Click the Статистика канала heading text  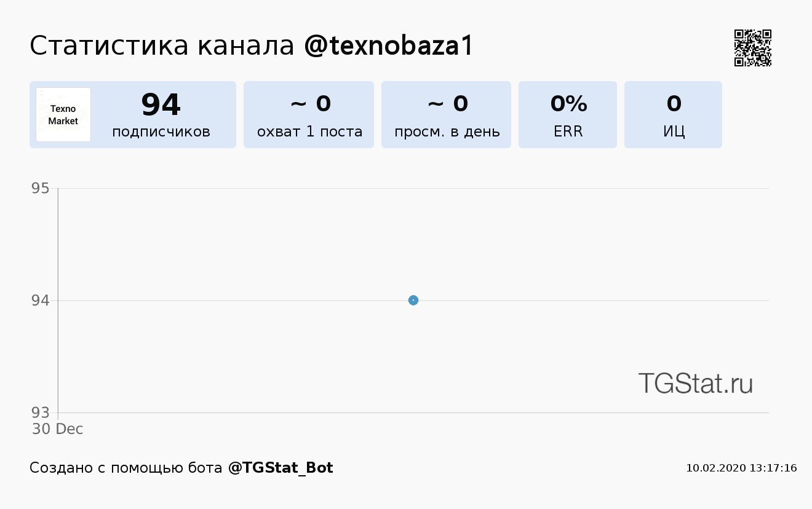pos(162,46)
